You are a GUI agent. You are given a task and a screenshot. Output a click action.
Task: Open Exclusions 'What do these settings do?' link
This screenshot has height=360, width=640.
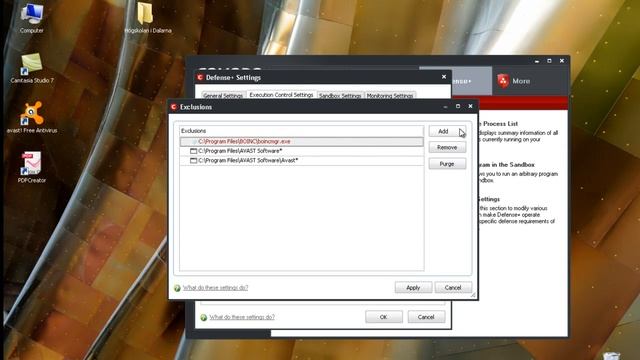coord(215,288)
